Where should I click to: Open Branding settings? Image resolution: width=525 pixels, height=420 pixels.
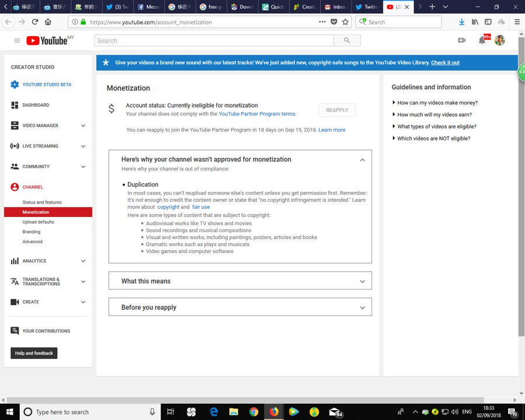[31, 232]
